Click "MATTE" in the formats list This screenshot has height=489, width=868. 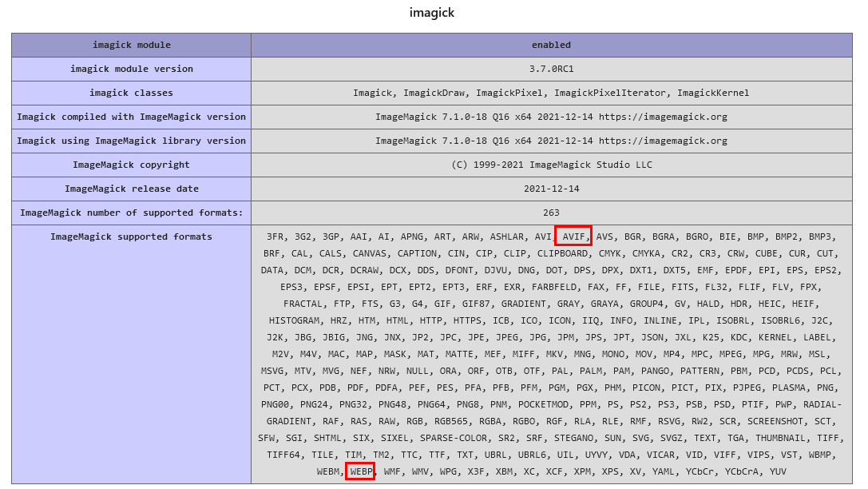(459, 355)
